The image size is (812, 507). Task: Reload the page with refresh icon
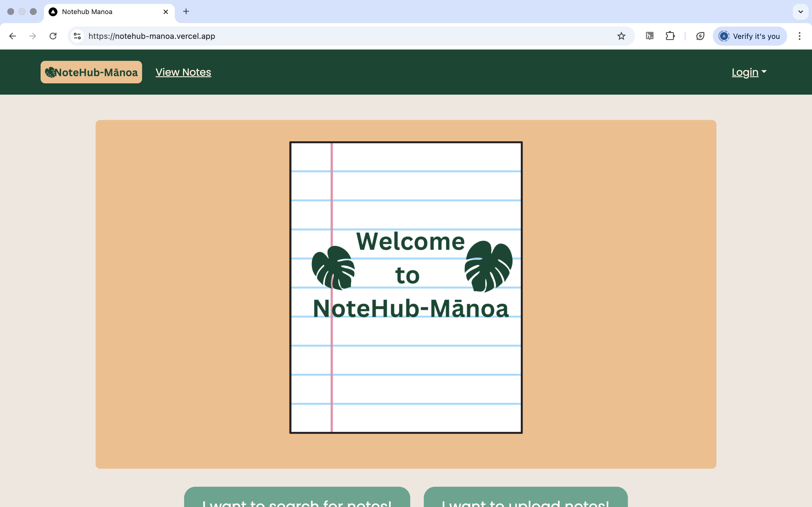click(53, 36)
